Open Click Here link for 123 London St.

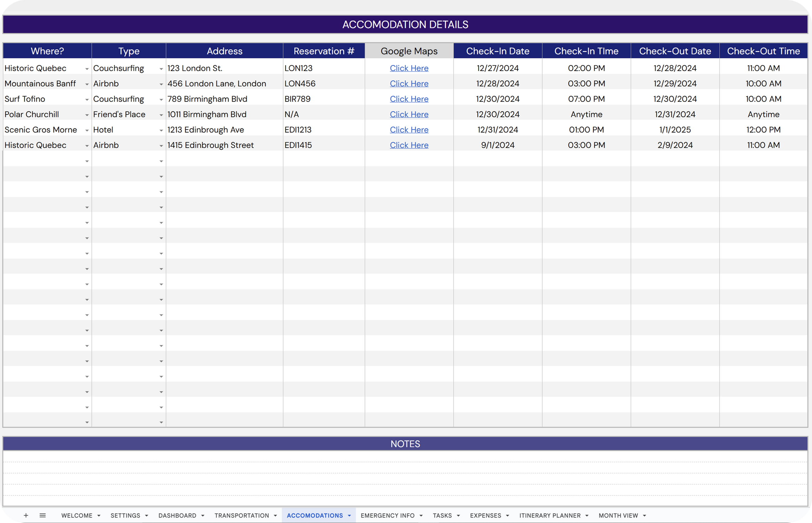(x=409, y=68)
